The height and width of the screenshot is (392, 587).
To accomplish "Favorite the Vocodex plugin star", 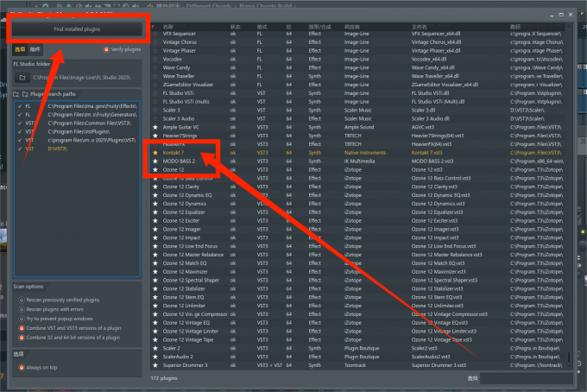I will [155, 60].
